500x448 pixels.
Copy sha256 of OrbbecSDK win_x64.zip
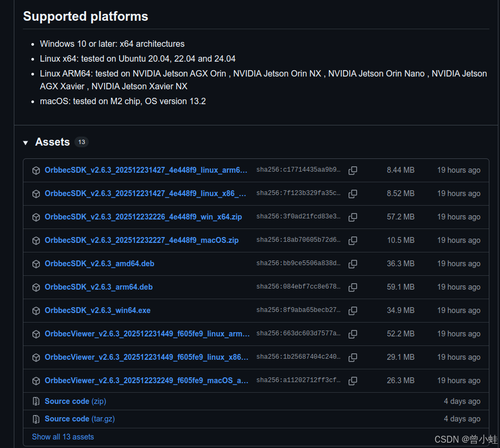[353, 217]
